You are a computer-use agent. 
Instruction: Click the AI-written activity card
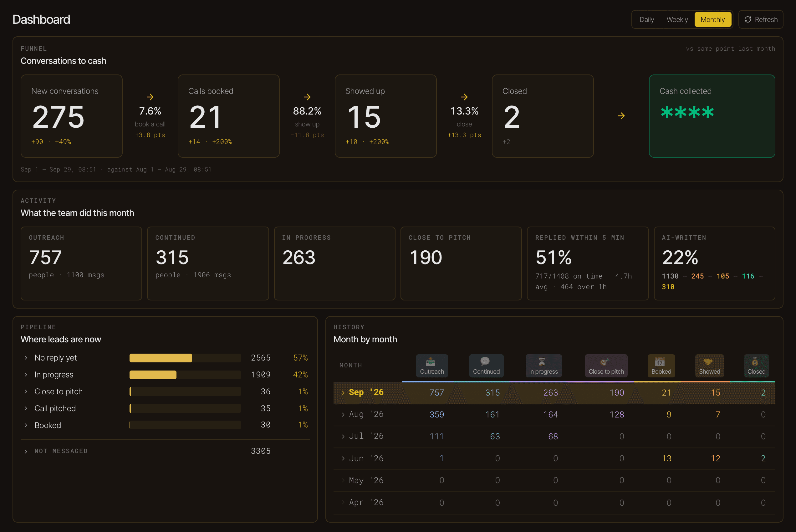[714, 263]
